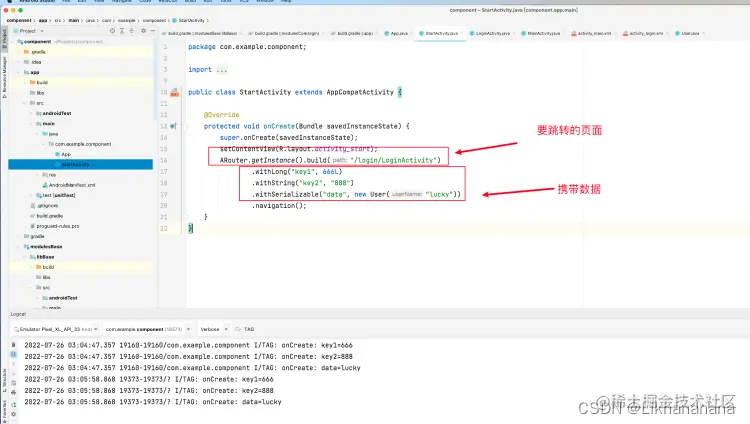The width and height of the screenshot is (750, 424).
Task: Collapse the libBase tree arrow
Action: (25, 257)
